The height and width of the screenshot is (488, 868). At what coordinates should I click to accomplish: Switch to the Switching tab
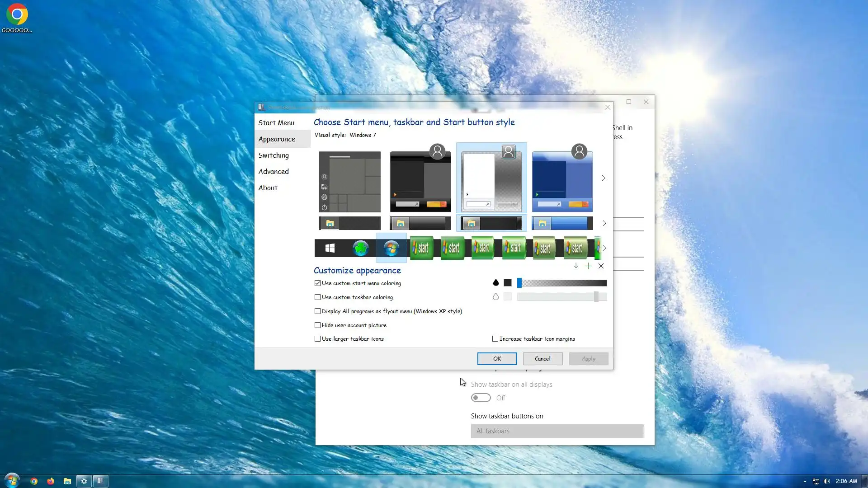(x=274, y=155)
